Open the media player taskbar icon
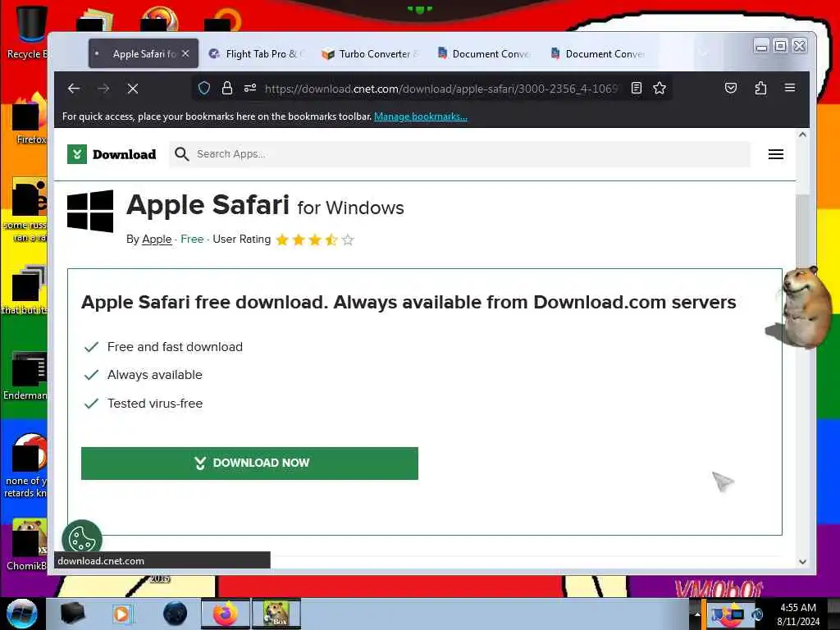 pyautogui.click(x=123, y=614)
